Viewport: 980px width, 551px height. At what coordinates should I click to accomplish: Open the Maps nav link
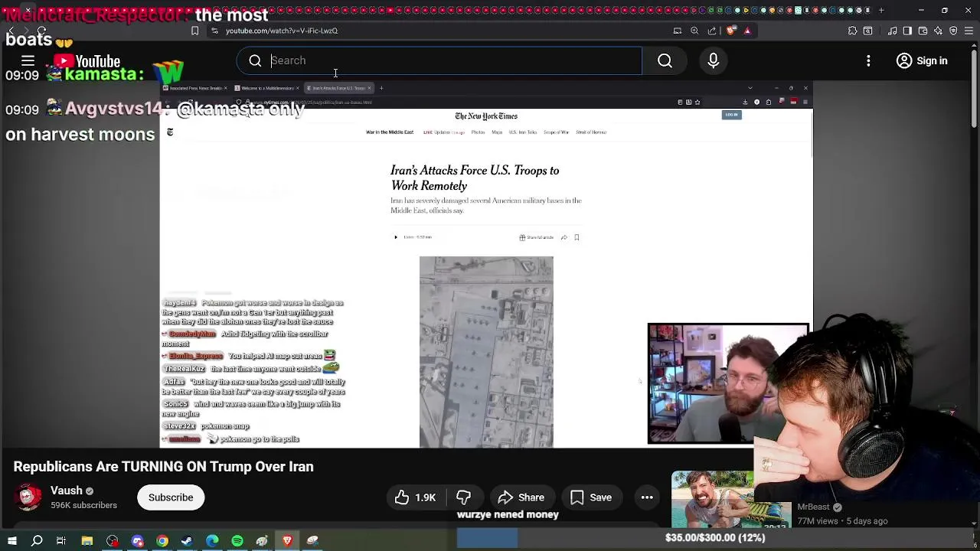497,132
